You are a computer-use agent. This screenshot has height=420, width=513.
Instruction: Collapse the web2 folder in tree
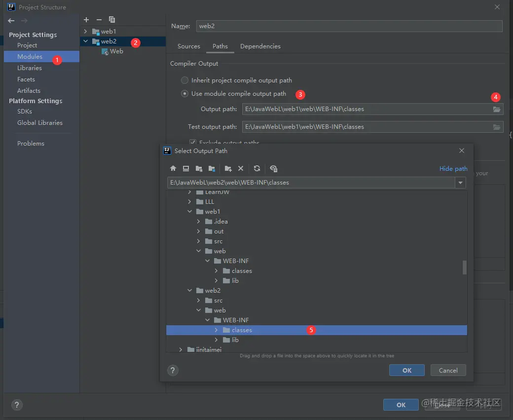(x=189, y=290)
